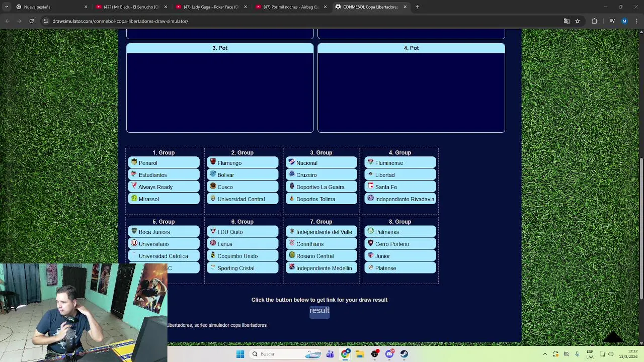
Task: Click the Corinthians crest icon
Action: (x=291, y=243)
